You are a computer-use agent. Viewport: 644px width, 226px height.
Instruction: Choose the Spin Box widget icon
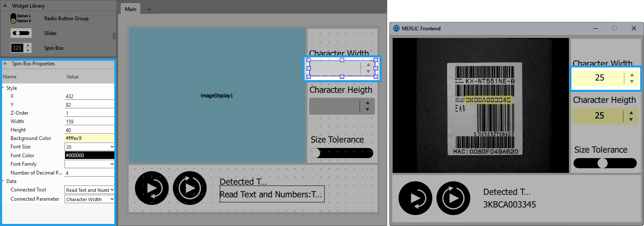pyautogui.click(x=21, y=48)
